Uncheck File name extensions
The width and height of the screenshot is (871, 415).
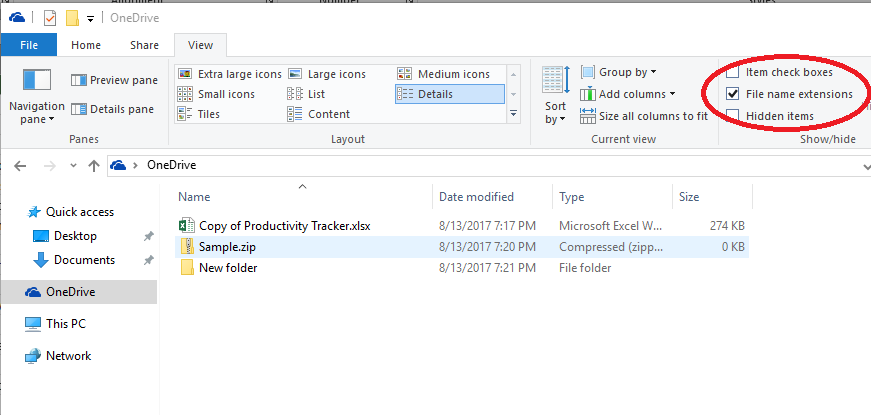(733, 94)
